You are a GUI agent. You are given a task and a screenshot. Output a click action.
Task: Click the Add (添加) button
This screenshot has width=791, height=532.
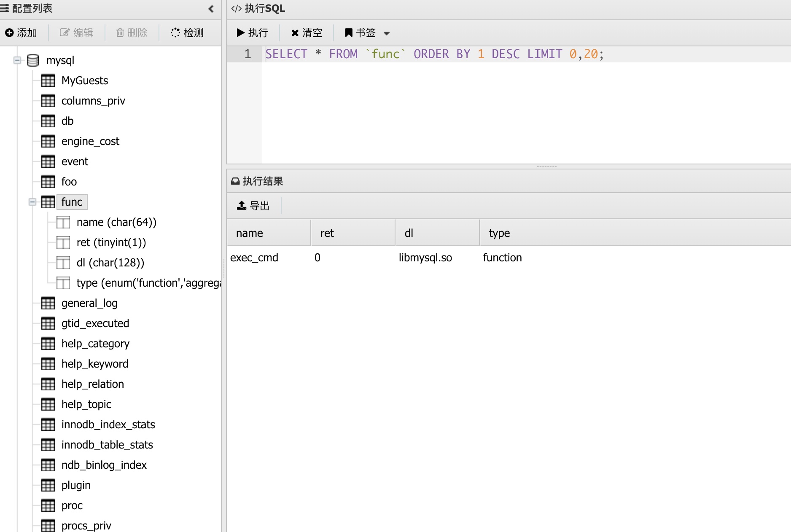click(x=21, y=33)
